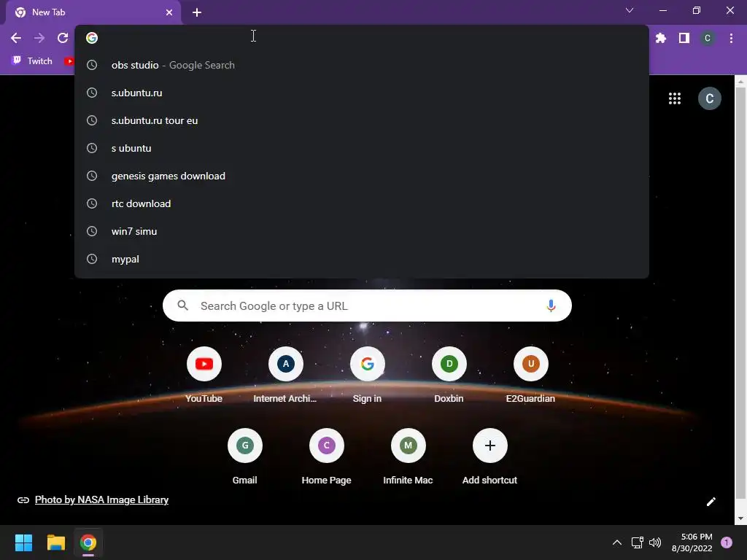Open File Explorer from the taskbar
The image size is (747, 560).
pos(55,542)
